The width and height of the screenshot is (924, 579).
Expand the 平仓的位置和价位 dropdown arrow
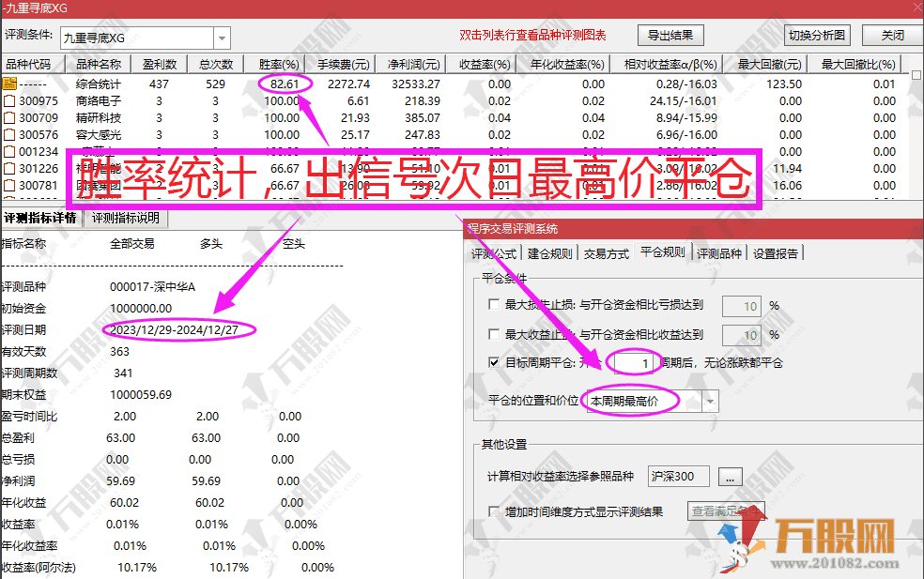click(711, 401)
